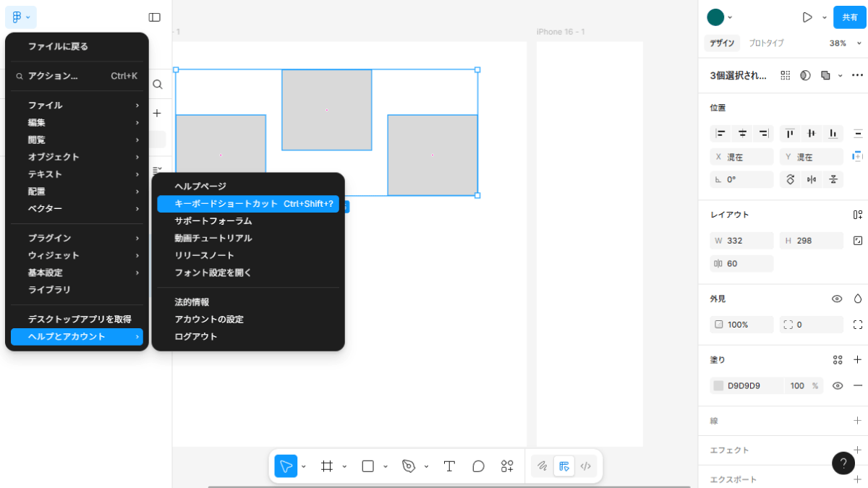The image size is (868, 488).
Task: Click the D9D9D9 fill color swatch
Action: tap(718, 386)
